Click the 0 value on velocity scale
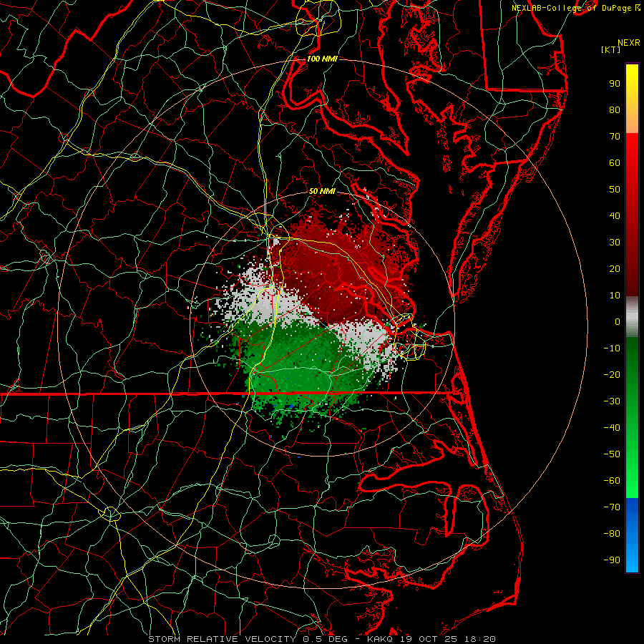This screenshot has width=644, height=644. point(618,321)
